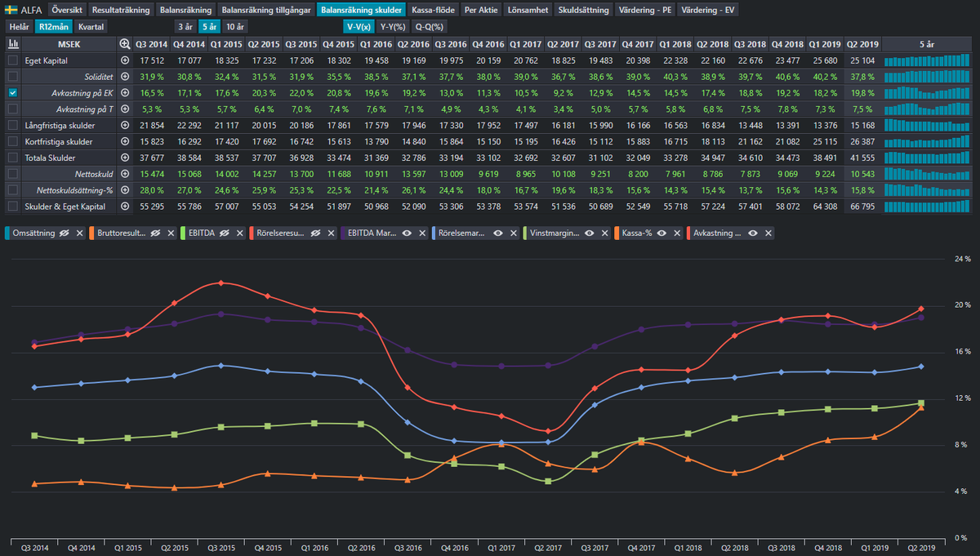Show the hidden Omsättning series via eye icon
Viewport: 980px width, 556px height.
pos(63,233)
